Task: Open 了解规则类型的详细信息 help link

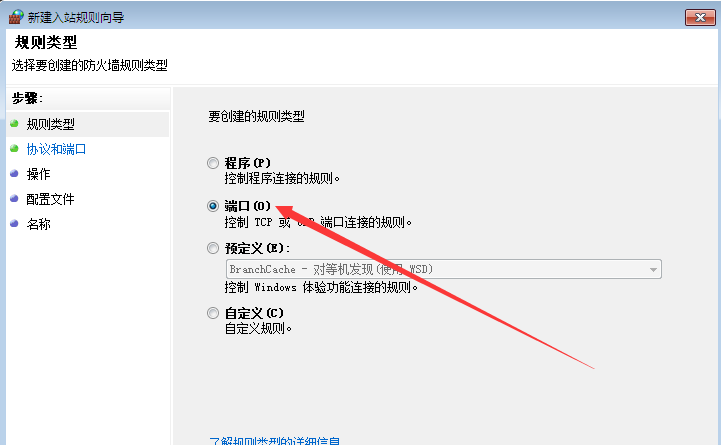Action: pyautogui.click(x=275, y=440)
